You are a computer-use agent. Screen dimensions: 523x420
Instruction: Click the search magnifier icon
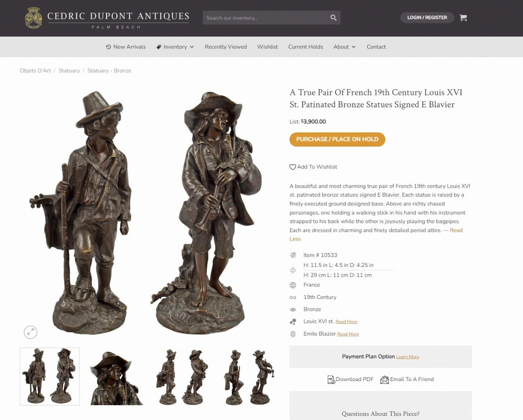333,18
